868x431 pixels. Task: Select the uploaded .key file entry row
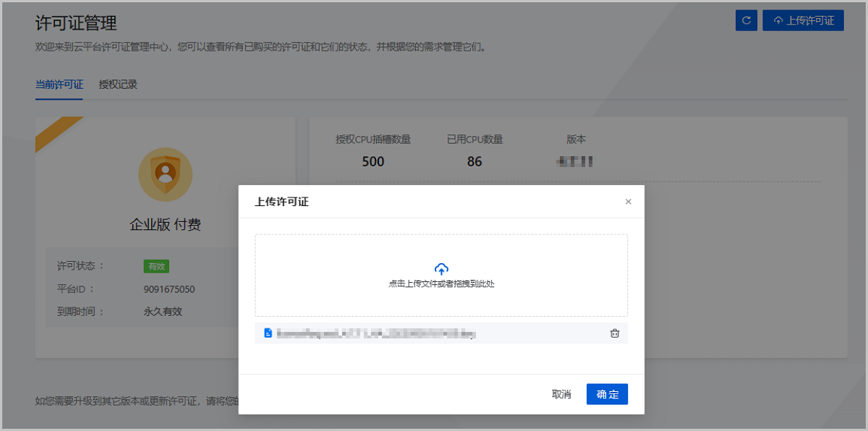coord(434,333)
